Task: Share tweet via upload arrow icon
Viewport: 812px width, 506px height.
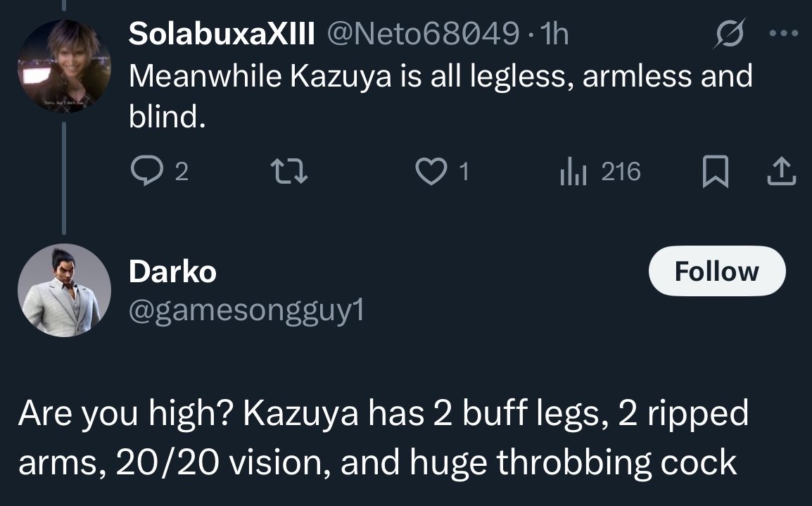Action: pos(781,172)
